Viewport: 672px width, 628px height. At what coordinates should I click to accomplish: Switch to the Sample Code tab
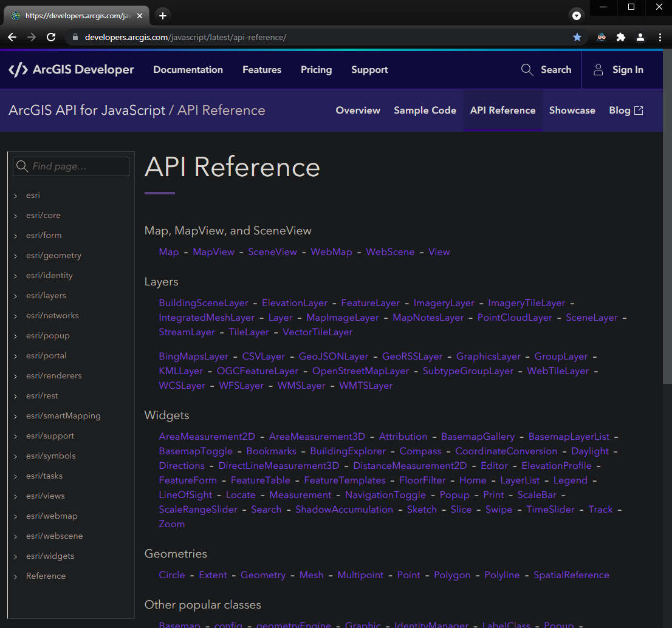[425, 110]
